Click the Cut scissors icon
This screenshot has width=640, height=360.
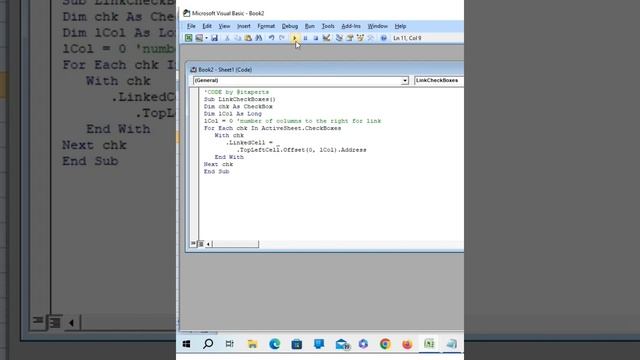pyautogui.click(x=227, y=38)
